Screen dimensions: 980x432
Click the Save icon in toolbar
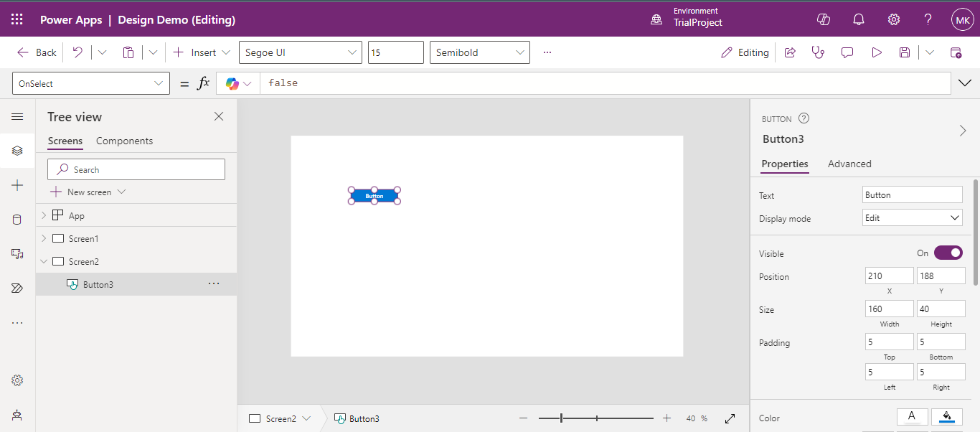[x=905, y=52]
